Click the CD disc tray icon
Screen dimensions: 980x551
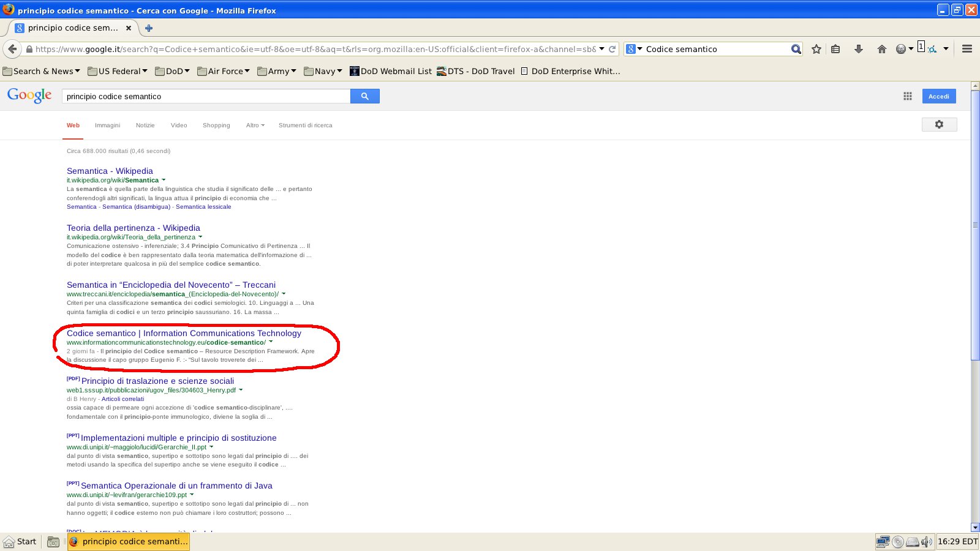coord(898,542)
